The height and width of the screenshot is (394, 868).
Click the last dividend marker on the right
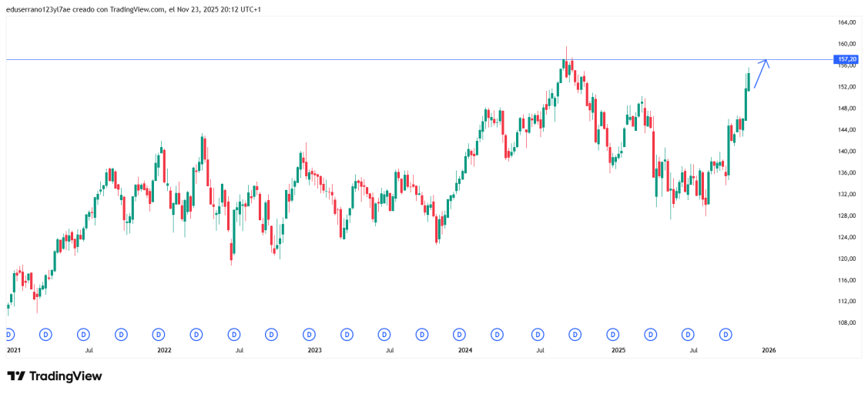pyautogui.click(x=726, y=335)
